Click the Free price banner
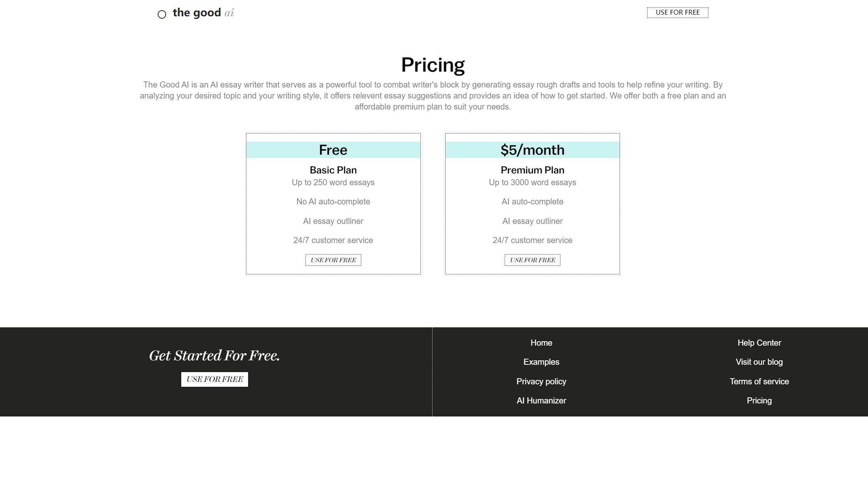 333,150
